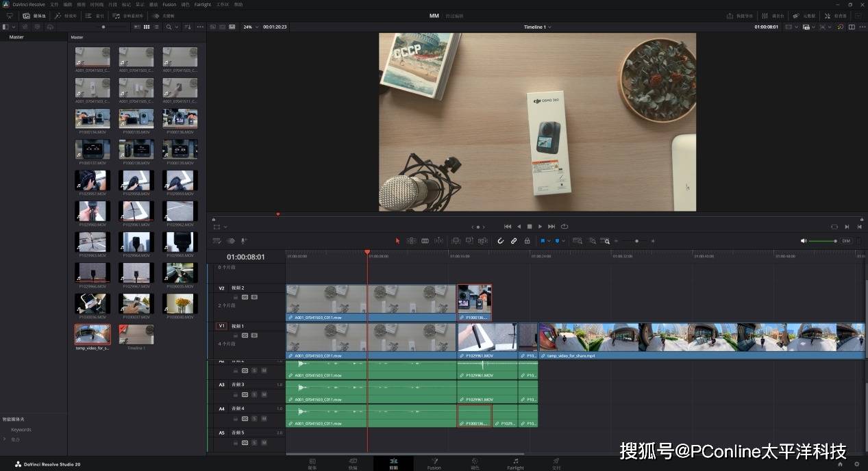
Task: Click the media pool search magnifier
Action: pyautogui.click(x=169, y=27)
